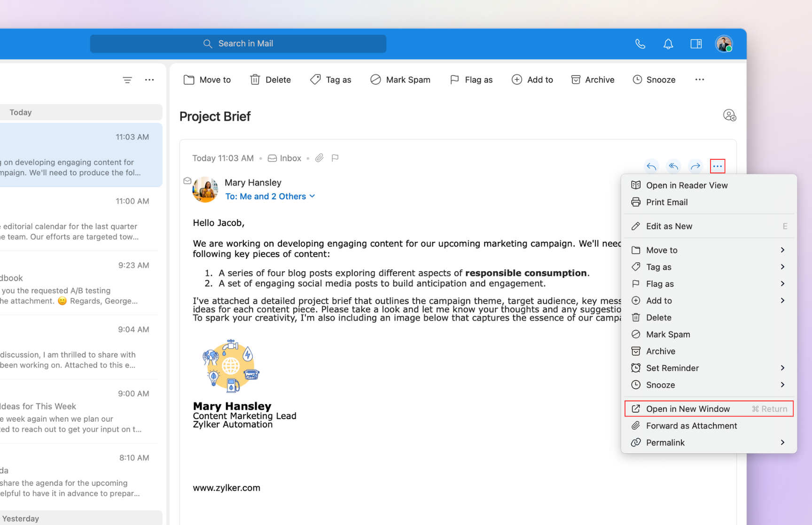The width and height of the screenshot is (812, 525).
Task: Expand Set Reminder submenu
Action: tap(709, 368)
